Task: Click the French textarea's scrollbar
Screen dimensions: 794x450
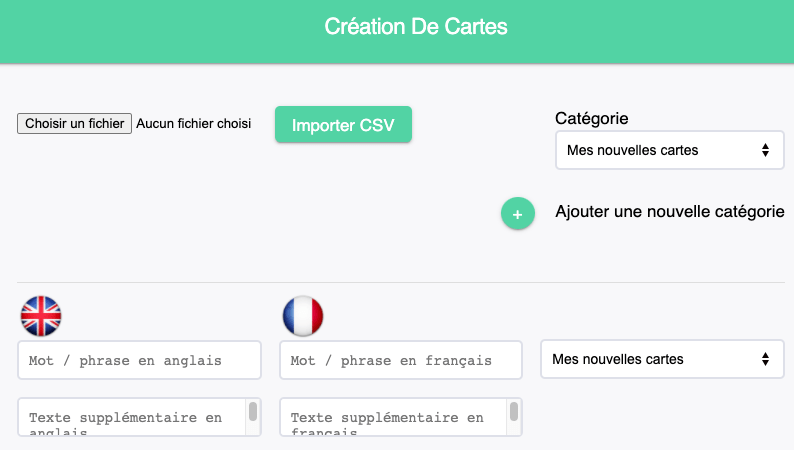Action: (514, 414)
